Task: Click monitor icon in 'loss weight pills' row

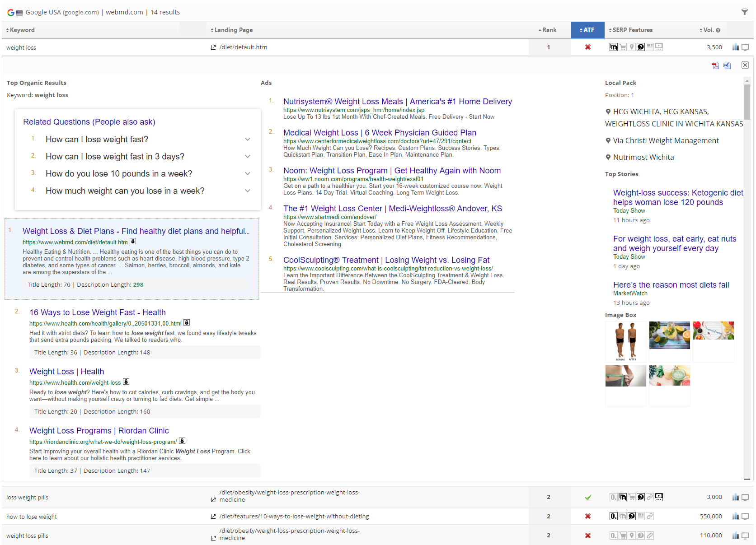Action: click(x=745, y=497)
